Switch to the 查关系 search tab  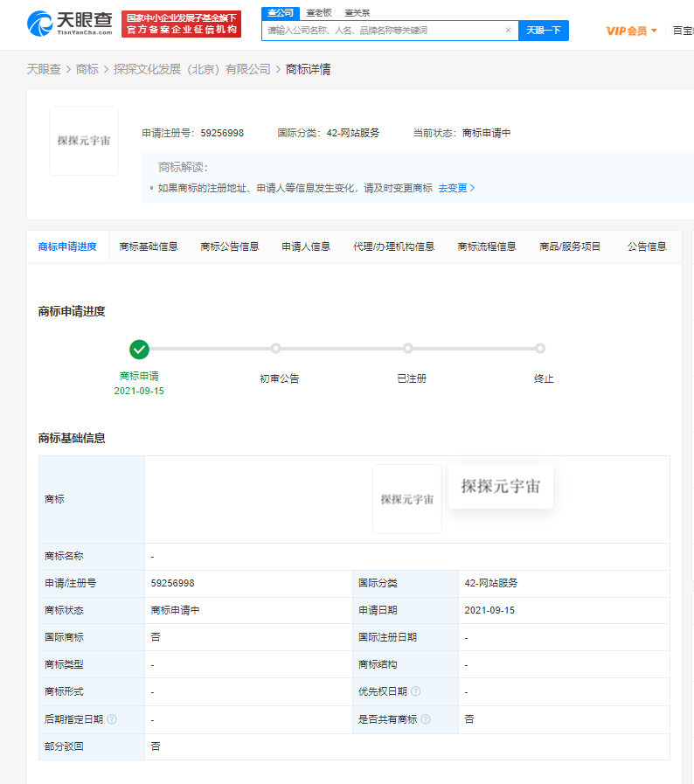click(357, 12)
